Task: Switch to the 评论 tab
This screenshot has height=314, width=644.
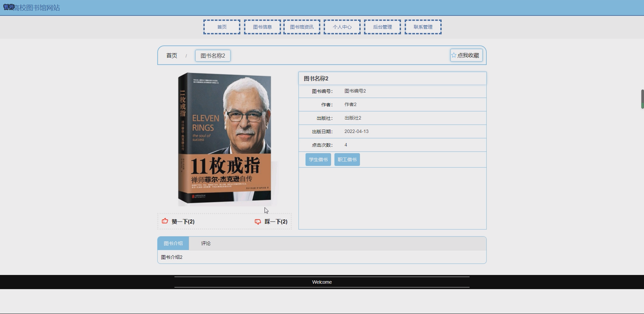Action: pos(206,243)
